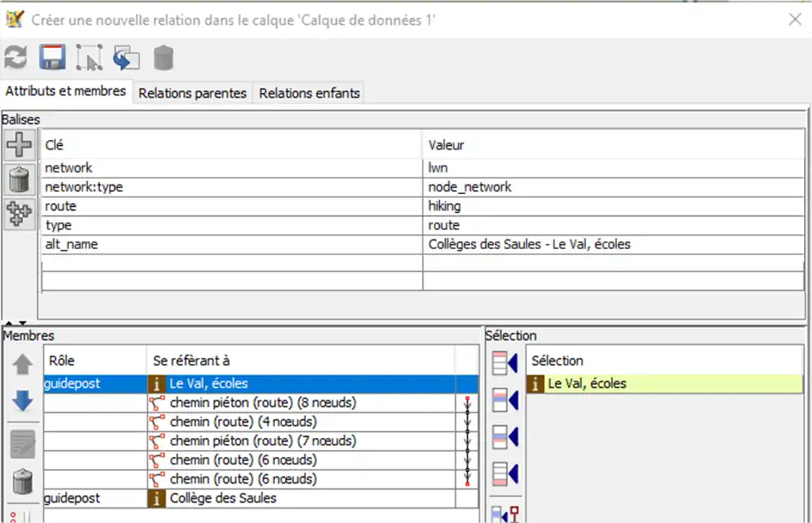This screenshot has width=812, height=523.
Task: Click the refresh relation icon in toolbar
Action: pyautogui.click(x=15, y=58)
